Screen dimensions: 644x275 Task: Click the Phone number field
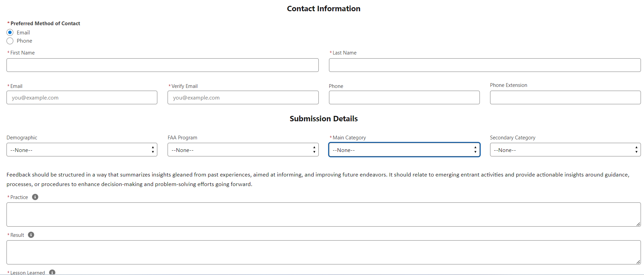click(404, 98)
